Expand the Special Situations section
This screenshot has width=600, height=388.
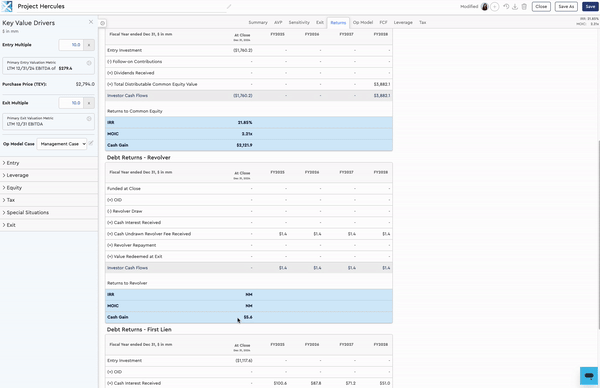49,212
